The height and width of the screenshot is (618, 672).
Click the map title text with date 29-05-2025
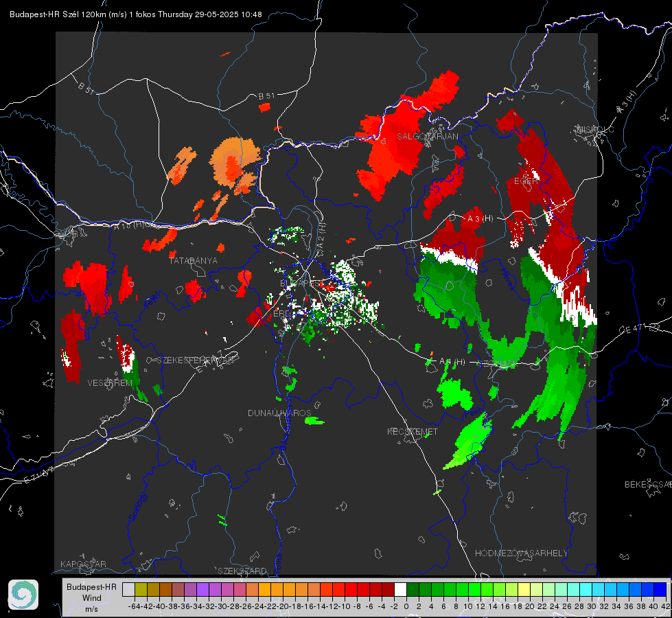point(136,14)
